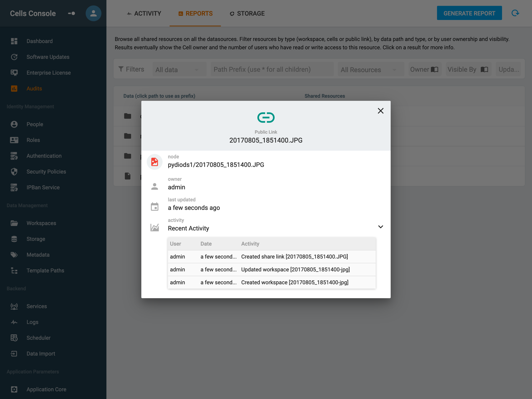Click the node path pydiods1/20170805_1851400.JPG
This screenshot has height=399, width=532.
click(216, 165)
